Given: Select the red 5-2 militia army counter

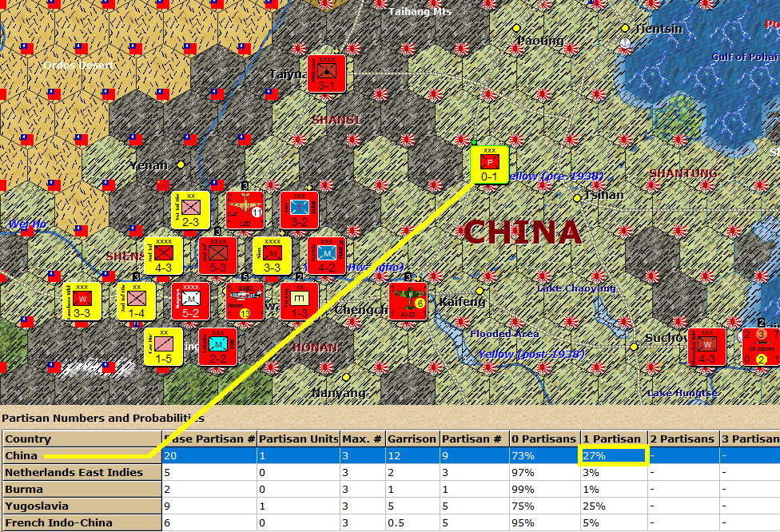Looking at the screenshot, I should pyautogui.click(x=190, y=301).
